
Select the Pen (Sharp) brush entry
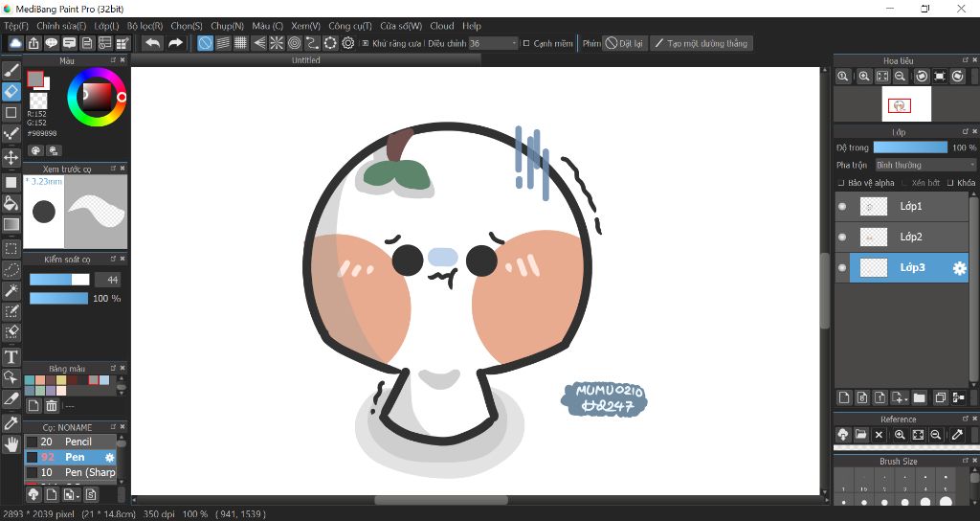coord(70,472)
